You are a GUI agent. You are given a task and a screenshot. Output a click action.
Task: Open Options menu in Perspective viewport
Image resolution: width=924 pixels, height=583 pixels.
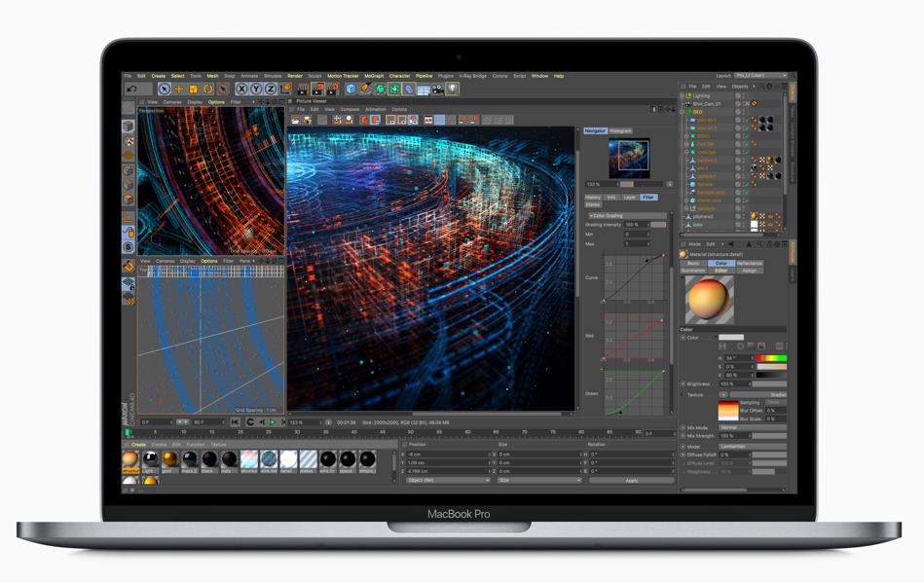[216, 102]
